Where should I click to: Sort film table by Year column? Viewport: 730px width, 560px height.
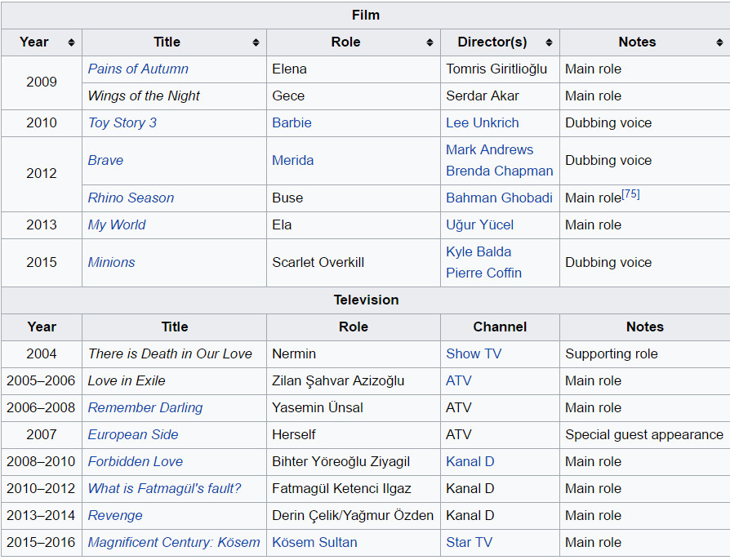(x=72, y=42)
